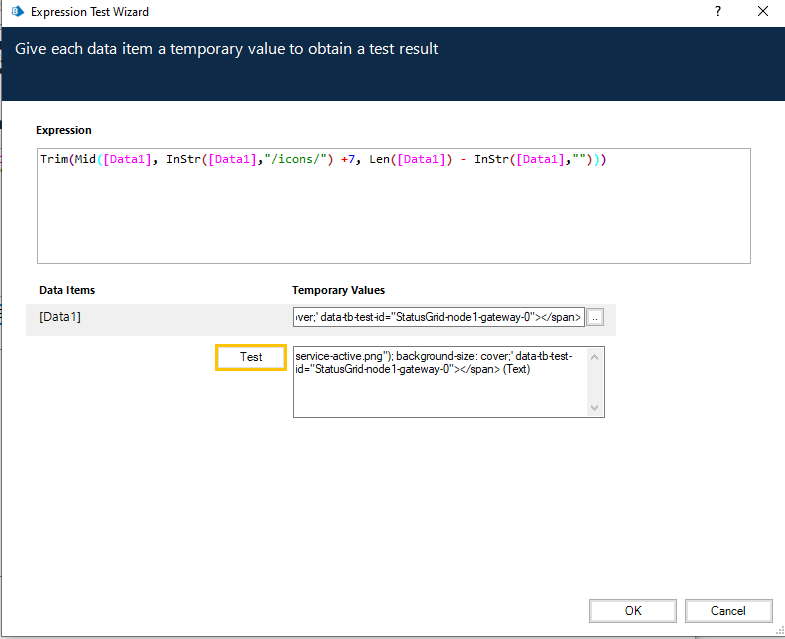Open the ellipsis editor beside Data1 value
The width and height of the screenshot is (785, 639).
click(x=596, y=317)
